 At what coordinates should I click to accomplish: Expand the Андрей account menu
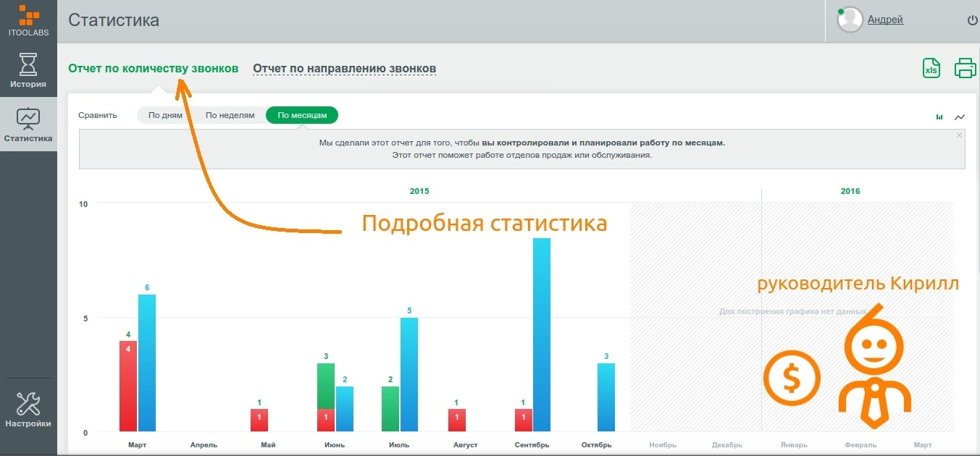(x=885, y=20)
